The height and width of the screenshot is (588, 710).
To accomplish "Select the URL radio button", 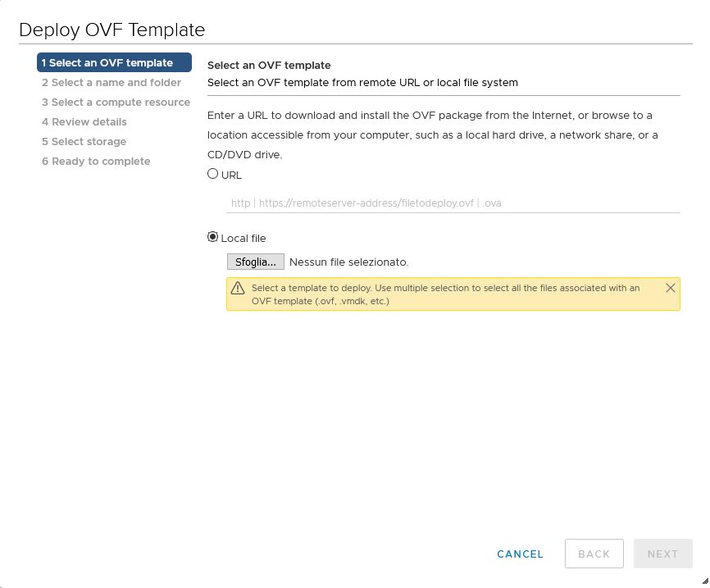I will pos(213,174).
